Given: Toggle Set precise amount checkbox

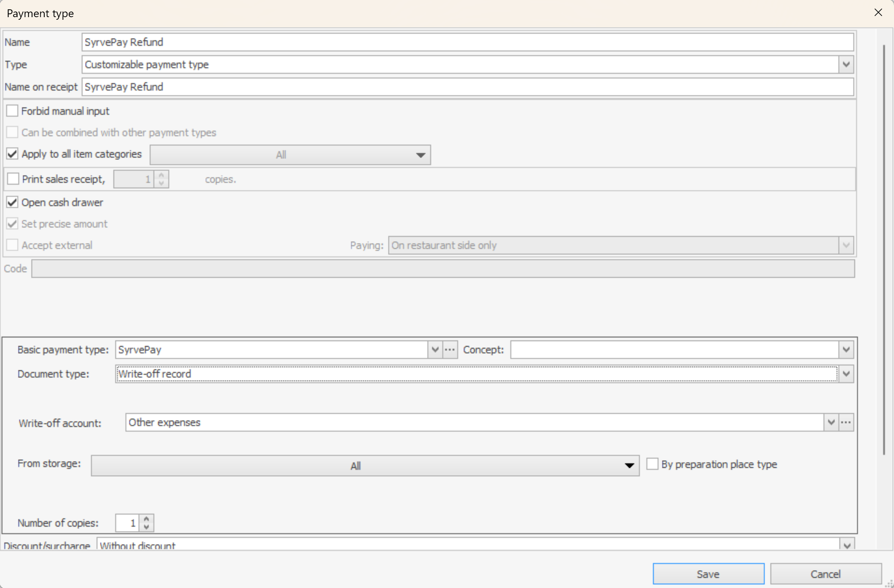Looking at the screenshot, I should click(12, 224).
